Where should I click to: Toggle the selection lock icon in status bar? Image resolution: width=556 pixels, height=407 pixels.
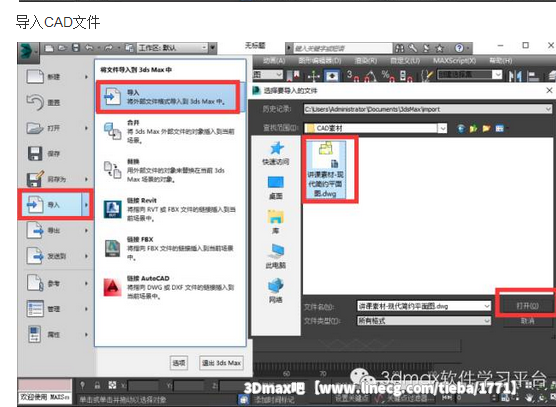[x=97, y=385]
